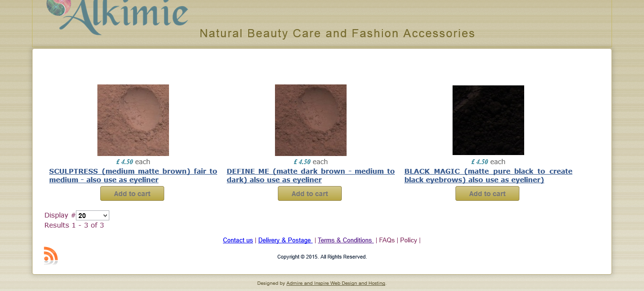
Task: Click the orange RSS feed icon
Action: pos(51,255)
